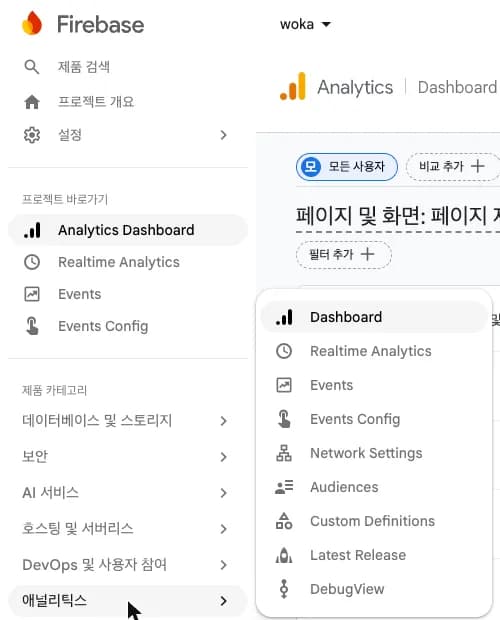Click the DebugView icon in flyout

click(284, 589)
